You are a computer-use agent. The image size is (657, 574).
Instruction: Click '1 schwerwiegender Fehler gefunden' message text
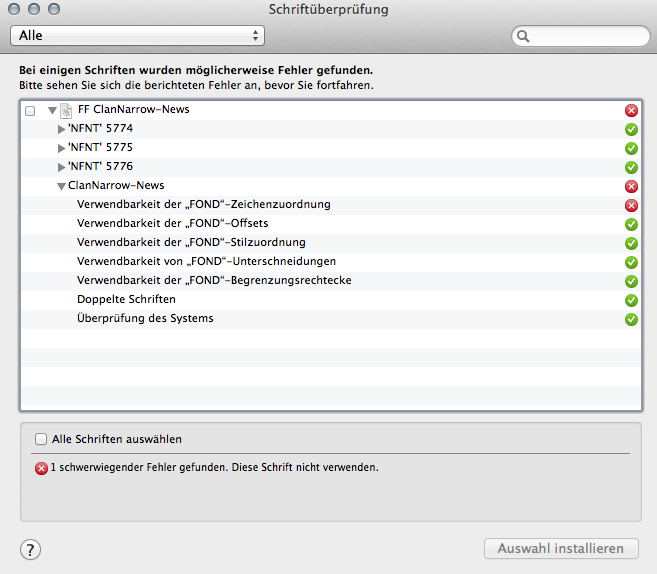[x=215, y=468]
